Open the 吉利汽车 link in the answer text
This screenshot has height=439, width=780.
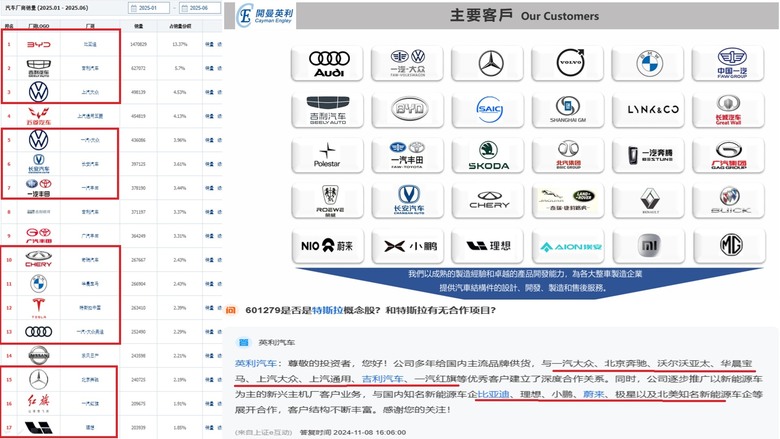(382, 379)
